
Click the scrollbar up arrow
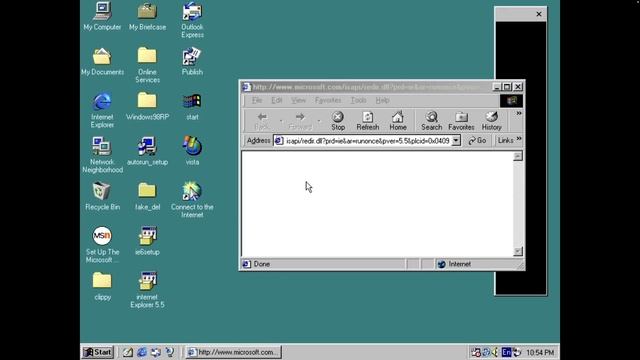click(518, 156)
